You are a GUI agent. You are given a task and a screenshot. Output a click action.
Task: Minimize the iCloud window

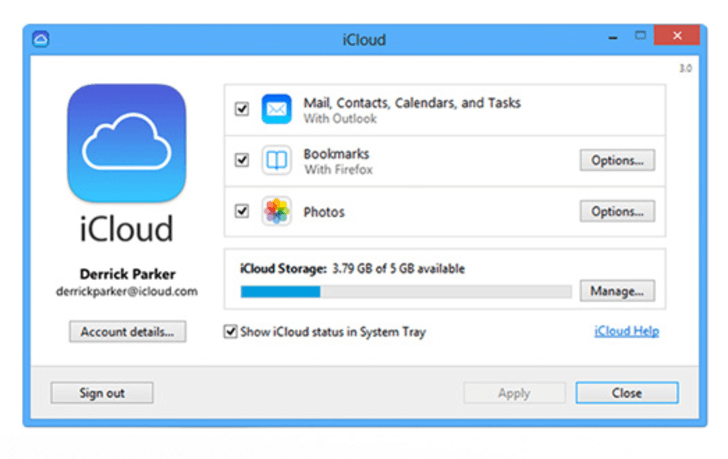coord(613,37)
